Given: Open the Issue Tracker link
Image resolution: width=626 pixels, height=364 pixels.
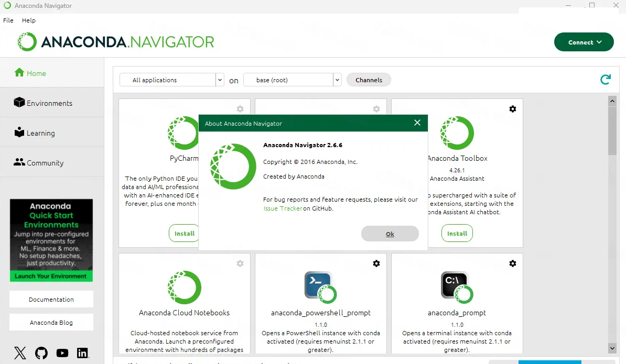Looking at the screenshot, I should pyautogui.click(x=283, y=208).
